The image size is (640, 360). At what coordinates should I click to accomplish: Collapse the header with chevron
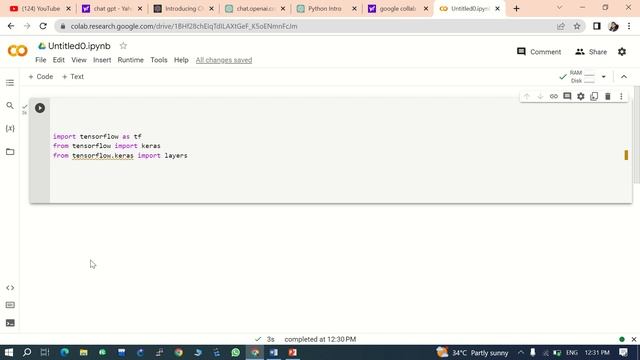(x=624, y=77)
